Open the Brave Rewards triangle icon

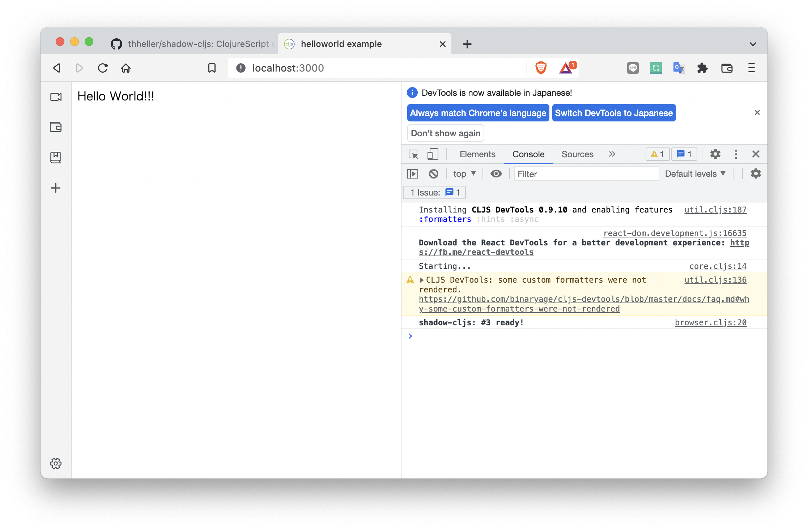tap(566, 68)
